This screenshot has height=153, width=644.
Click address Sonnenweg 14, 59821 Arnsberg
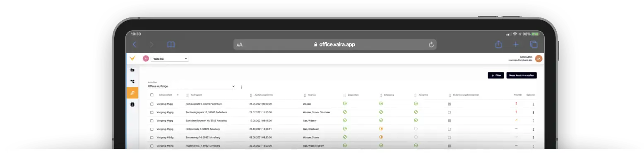click(203, 138)
